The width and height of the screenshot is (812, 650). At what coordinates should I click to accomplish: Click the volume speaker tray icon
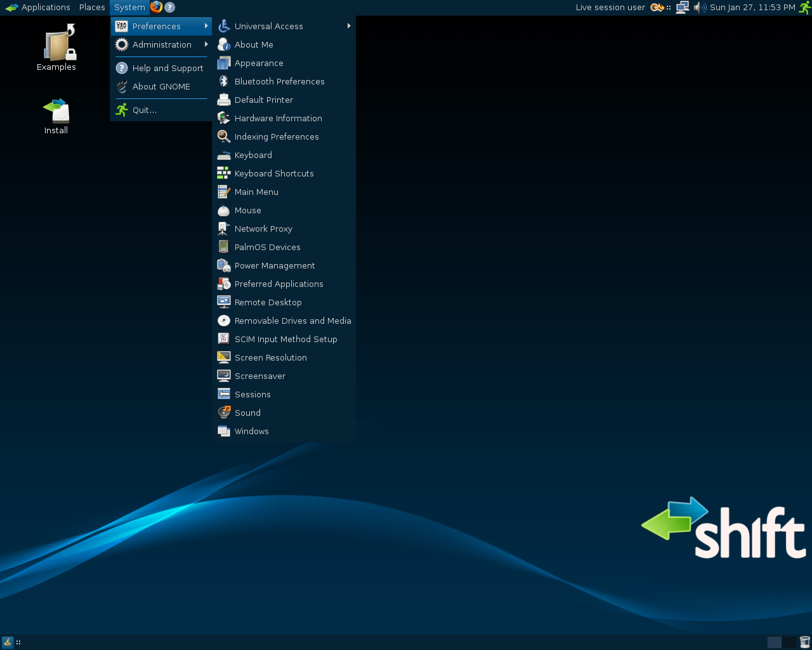pyautogui.click(x=700, y=8)
